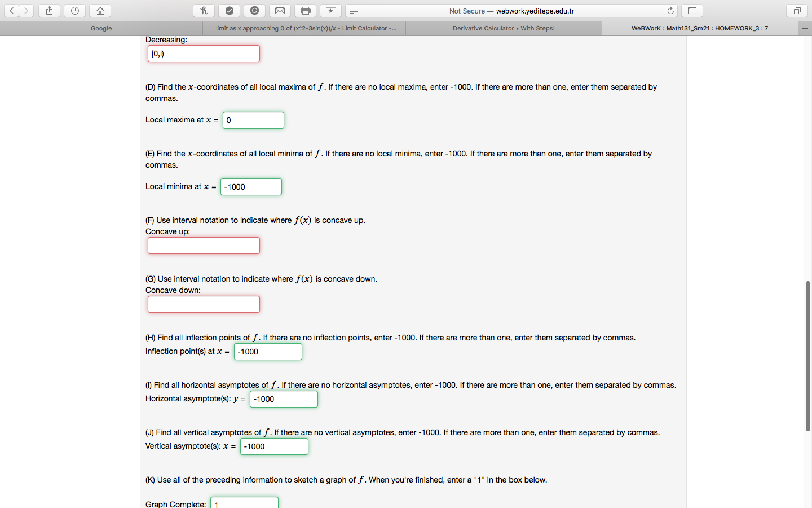Open the Tab Overview icon
This screenshot has width=812, height=508.
(x=796, y=11)
